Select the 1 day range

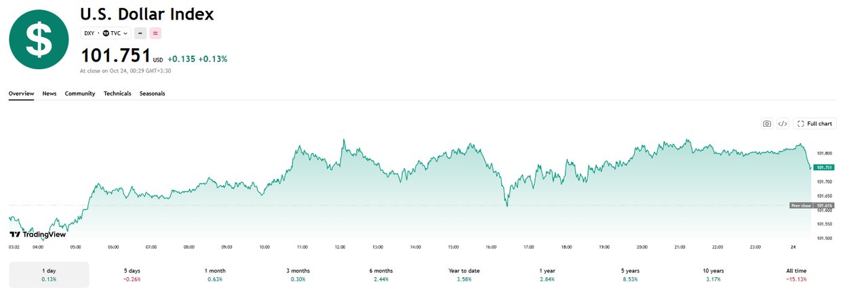(x=49, y=274)
